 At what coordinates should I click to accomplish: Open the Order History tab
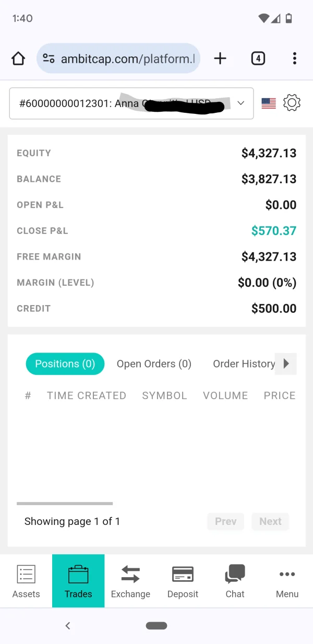[244, 364]
